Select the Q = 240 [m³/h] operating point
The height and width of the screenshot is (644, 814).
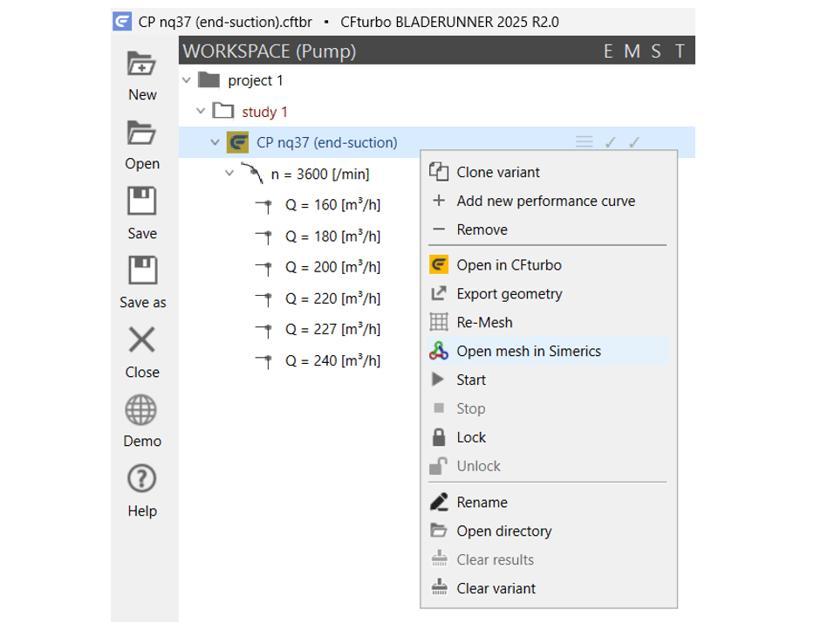pyautogui.click(x=332, y=360)
